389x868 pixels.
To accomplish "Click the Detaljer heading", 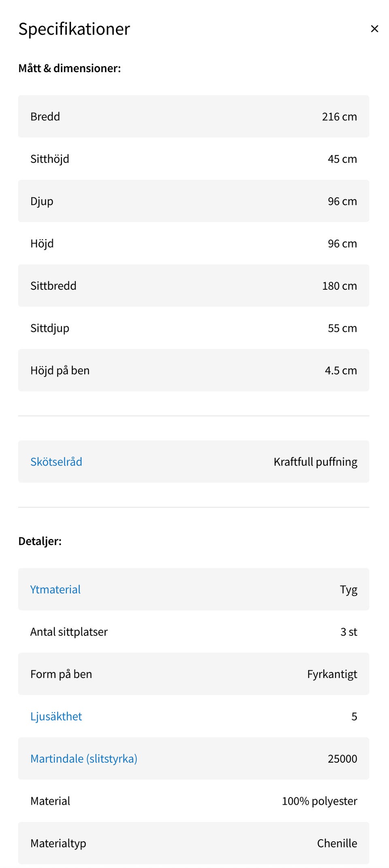I will (40, 541).
